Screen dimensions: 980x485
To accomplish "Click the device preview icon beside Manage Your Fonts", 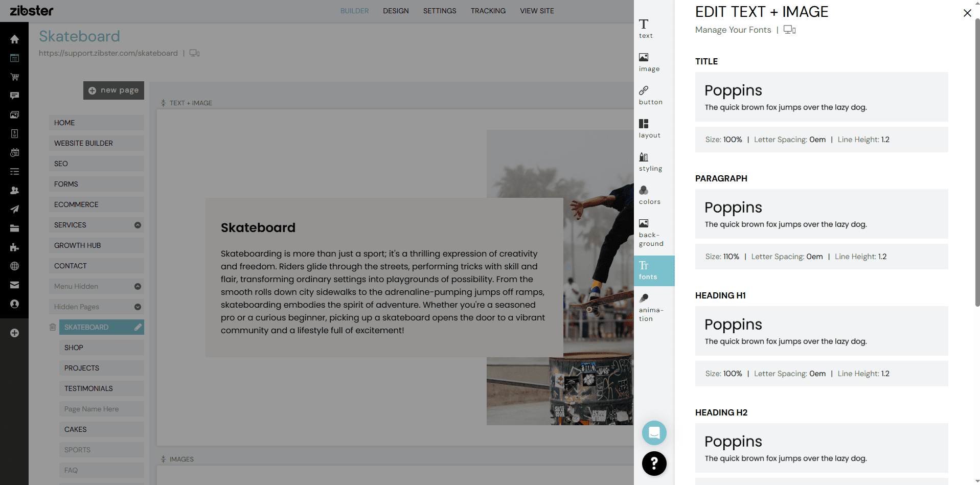I will coord(790,30).
